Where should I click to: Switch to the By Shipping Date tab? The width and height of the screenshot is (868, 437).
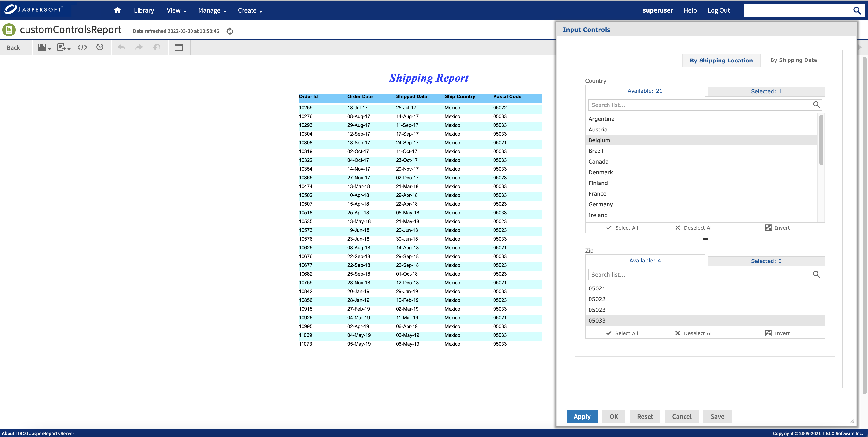(794, 60)
